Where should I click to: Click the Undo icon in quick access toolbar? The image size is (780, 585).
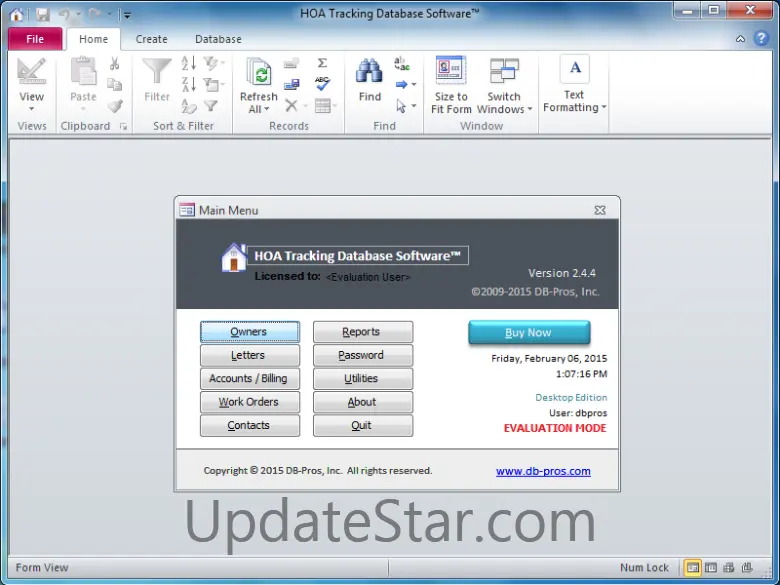[64, 14]
